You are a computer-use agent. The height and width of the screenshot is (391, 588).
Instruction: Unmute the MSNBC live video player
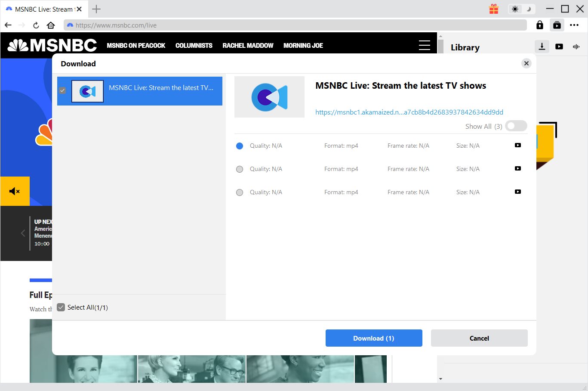15,191
